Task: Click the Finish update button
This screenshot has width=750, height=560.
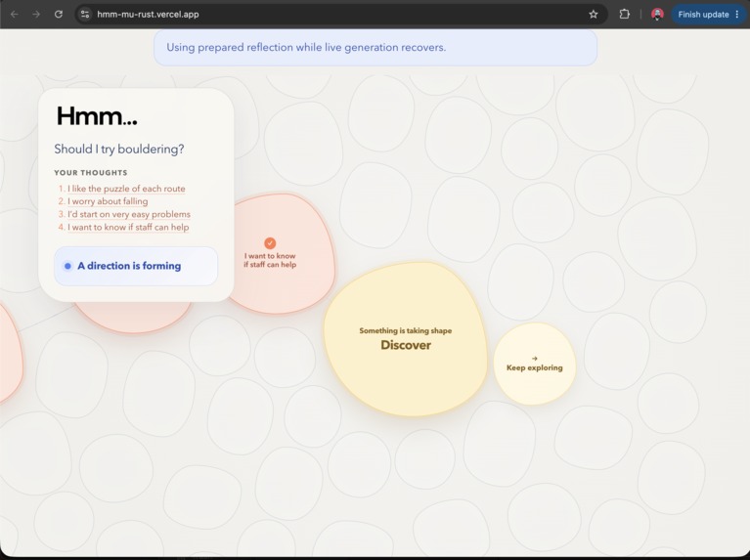Action: [x=708, y=15]
